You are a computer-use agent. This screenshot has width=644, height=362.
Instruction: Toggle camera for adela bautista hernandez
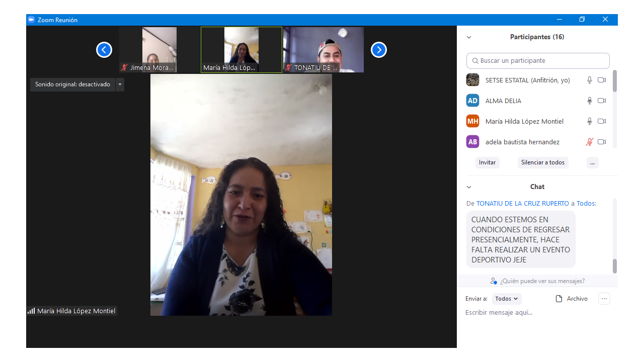pos(602,142)
